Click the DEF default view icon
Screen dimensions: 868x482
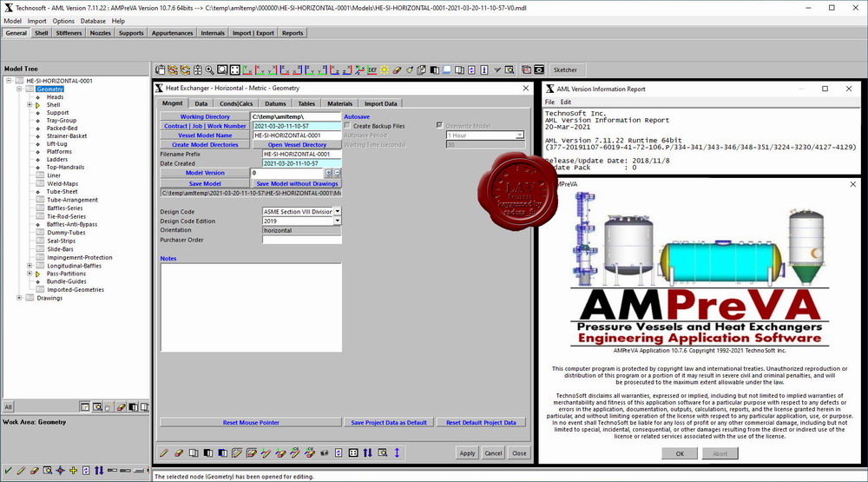click(x=372, y=69)
